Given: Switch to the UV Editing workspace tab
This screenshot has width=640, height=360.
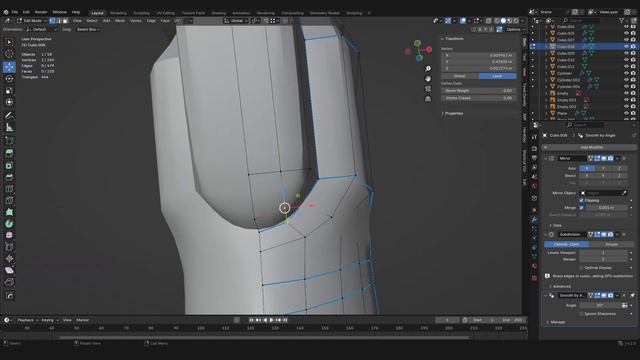Looking at the screenshot, I should click(165, 13).
